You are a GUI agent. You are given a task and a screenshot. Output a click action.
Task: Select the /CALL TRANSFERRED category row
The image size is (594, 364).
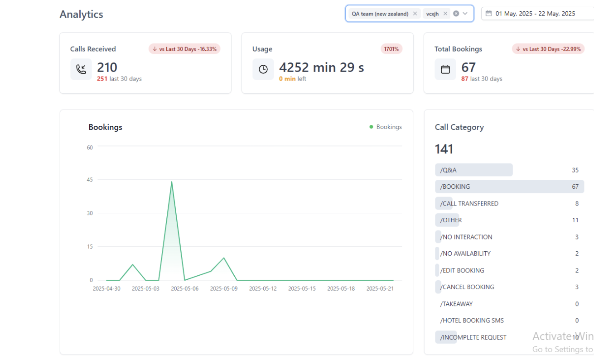[x=509, y=203]
